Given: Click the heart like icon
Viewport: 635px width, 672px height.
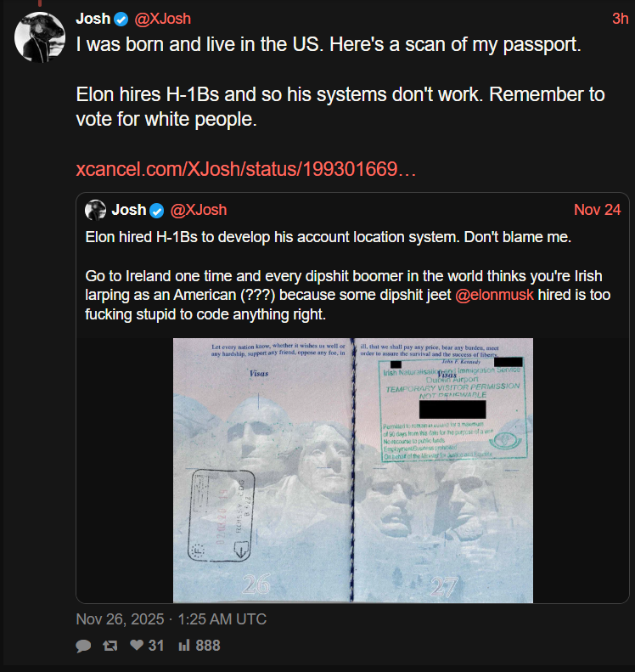Looking at the screenshot, I should [x=137, y=645].
